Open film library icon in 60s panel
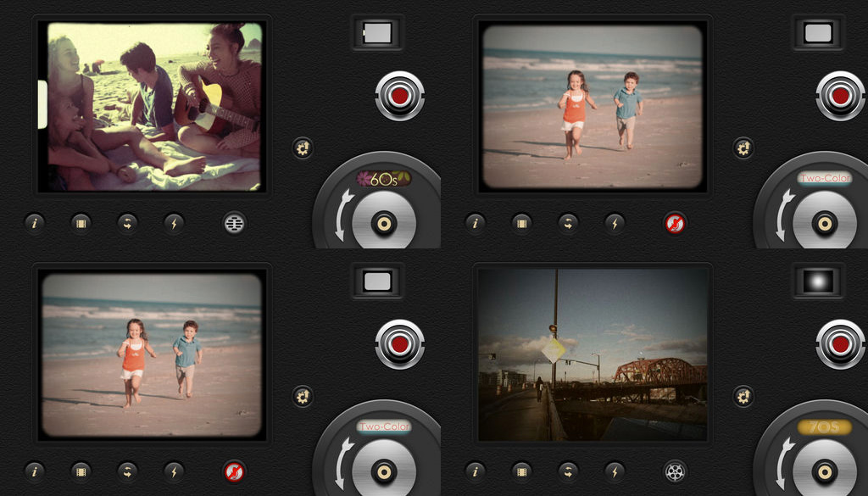 (x=81, y=223)
